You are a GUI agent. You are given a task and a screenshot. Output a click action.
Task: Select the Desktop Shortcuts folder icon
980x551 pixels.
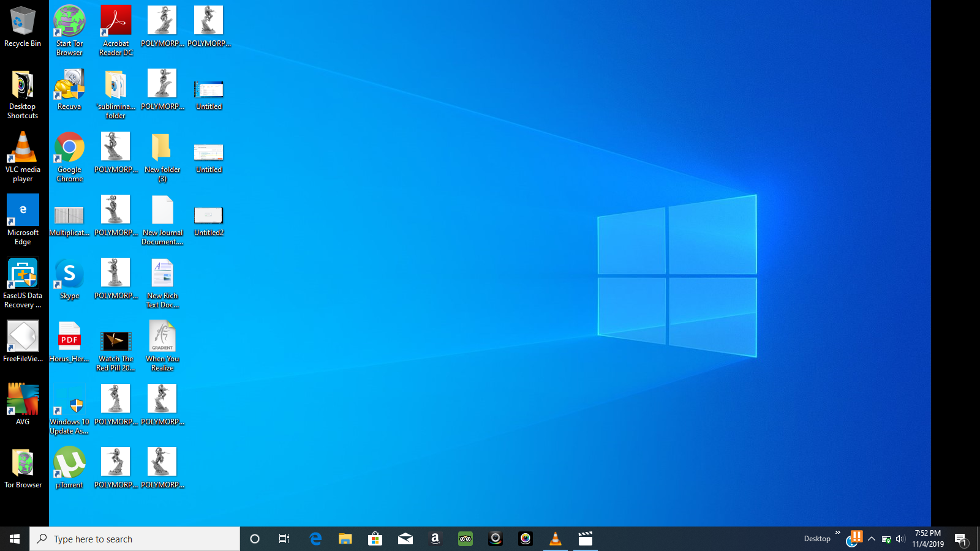point(23,94)
